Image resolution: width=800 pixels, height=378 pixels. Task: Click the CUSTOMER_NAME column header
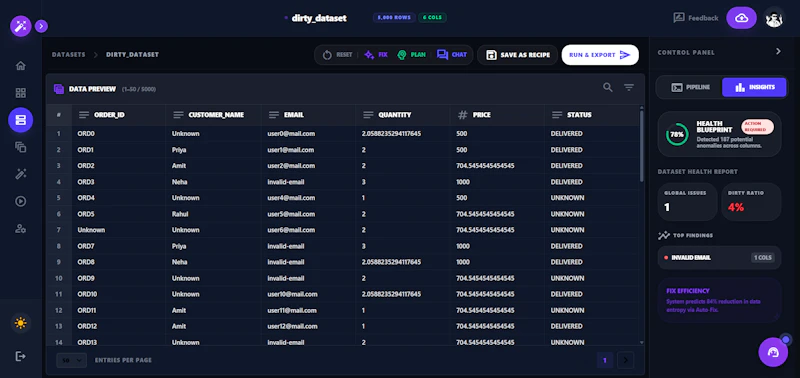[x=213, y=115]
